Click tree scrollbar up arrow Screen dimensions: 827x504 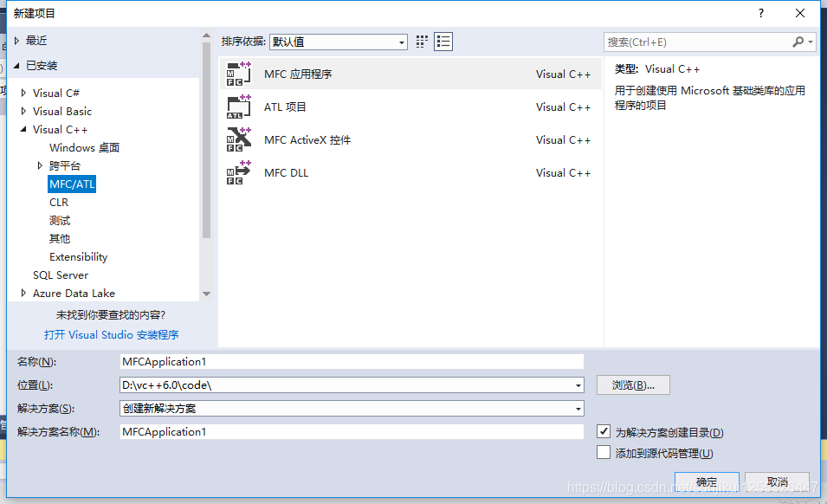[x=207, y=36]
